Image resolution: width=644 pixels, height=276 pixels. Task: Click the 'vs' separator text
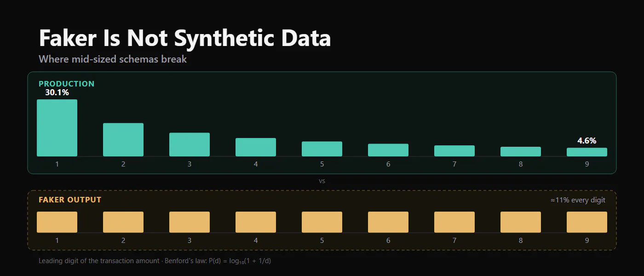[x=322, y=181]
